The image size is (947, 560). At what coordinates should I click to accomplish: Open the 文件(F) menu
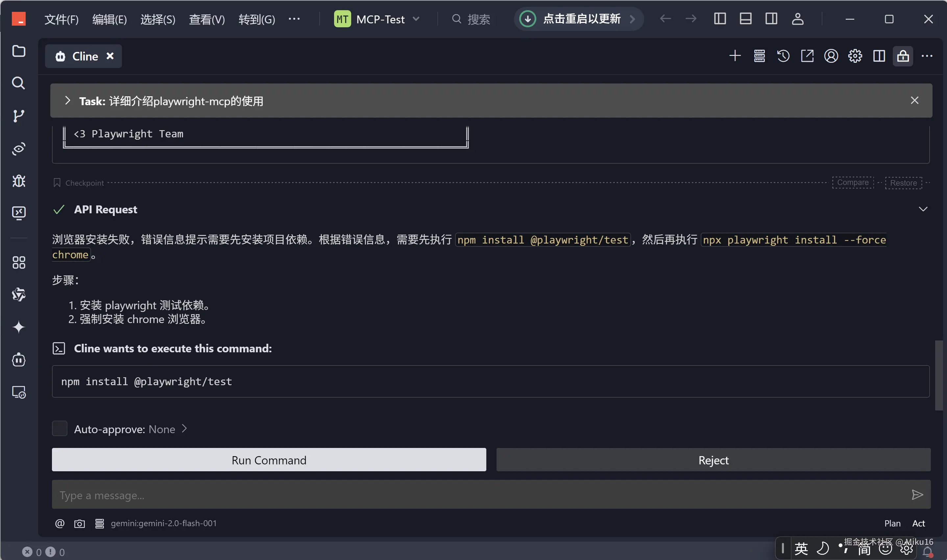tap(61, 19)
